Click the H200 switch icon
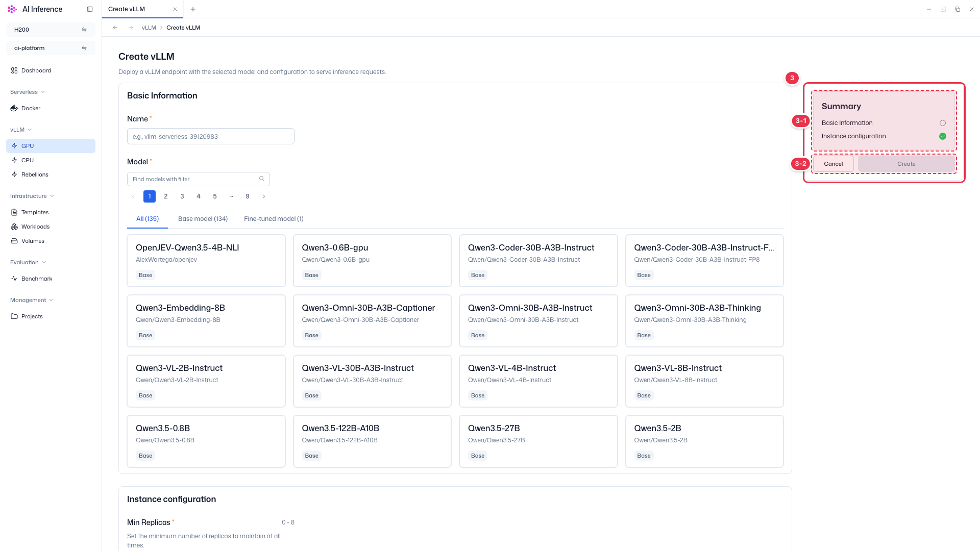The width and height of the screenshot is (980, 551). pos(84,30)
